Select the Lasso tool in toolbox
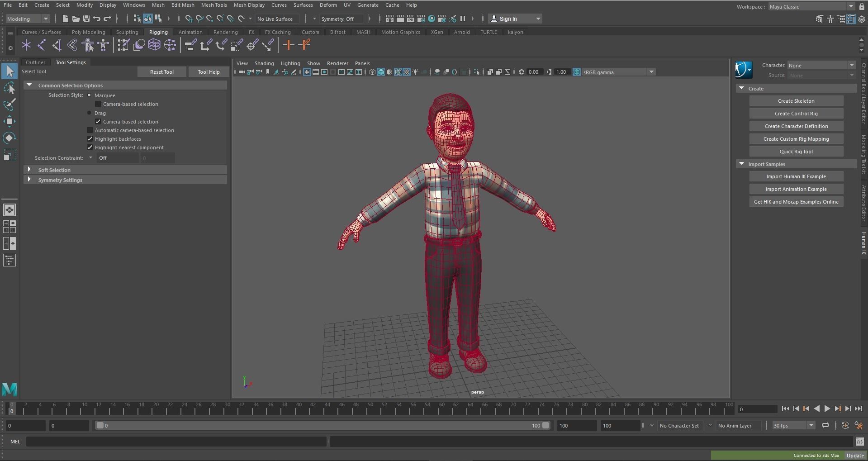Image resolution: width=868 pixels, height=461 pixels. pyautogui.click(x=9, y=88)
